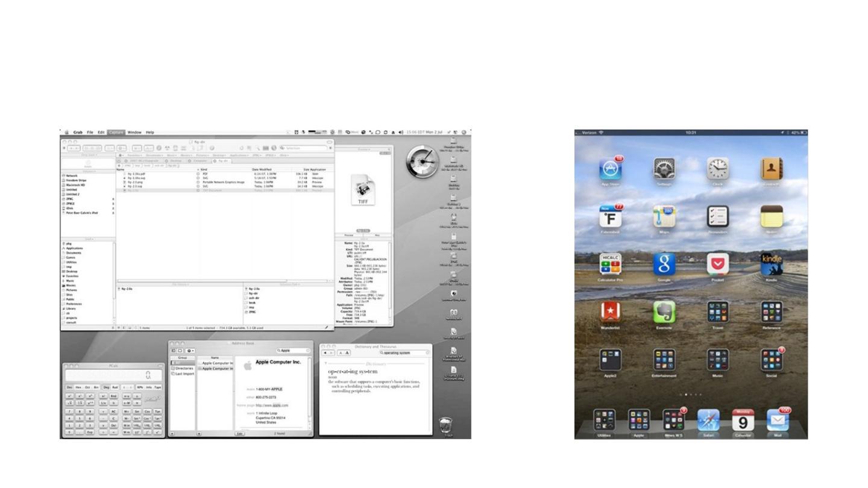868x488 pixels.
Task: Open the File menu in menu bar
Action: click(x=90, y=132)
